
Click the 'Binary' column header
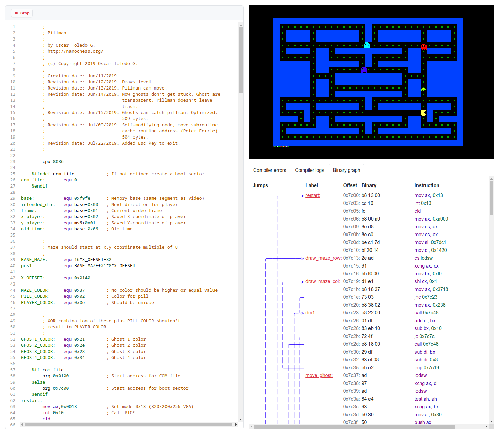369,185
